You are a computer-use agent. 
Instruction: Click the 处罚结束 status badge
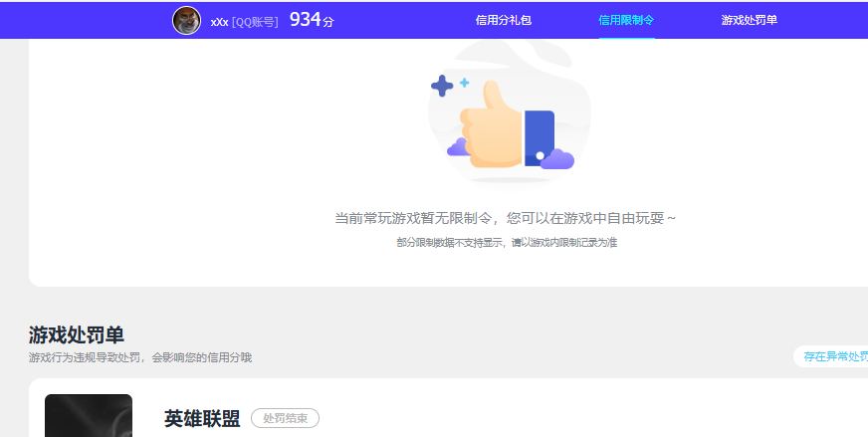pyautogui.click(x=285, y=418)
